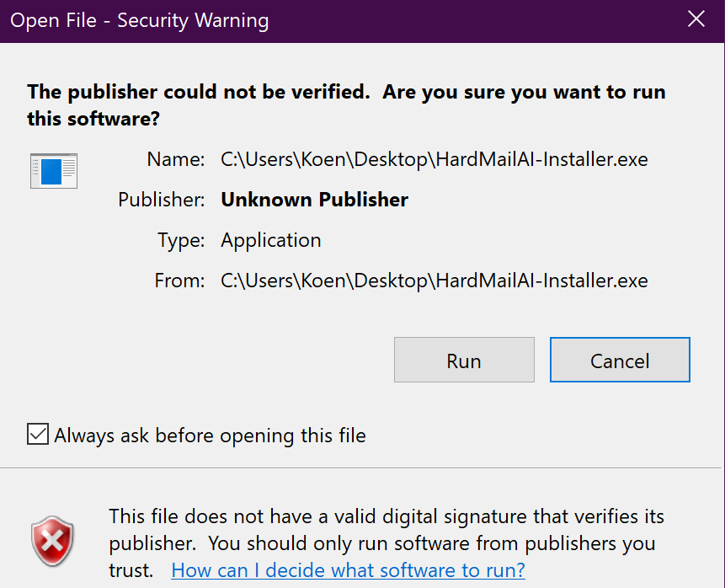Click the 'Type:' field label
Screen dimensions: 725x588
[x=181, y=240]
